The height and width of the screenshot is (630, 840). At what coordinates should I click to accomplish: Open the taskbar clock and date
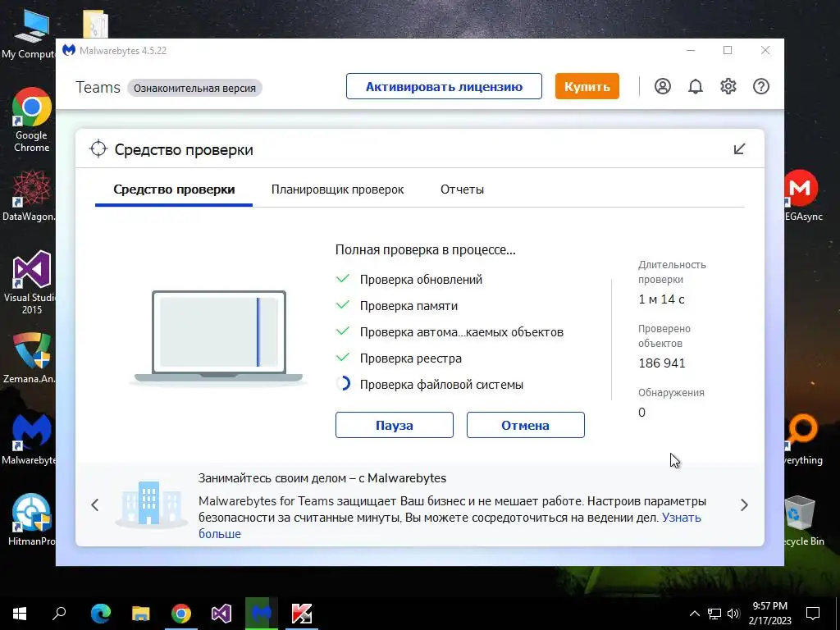click(769, 614)
